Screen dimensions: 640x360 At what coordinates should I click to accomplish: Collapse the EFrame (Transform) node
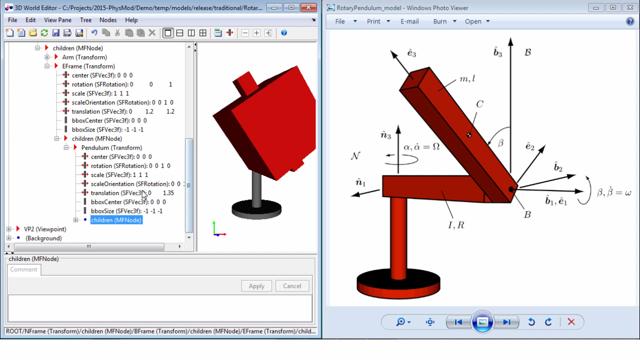47,66
